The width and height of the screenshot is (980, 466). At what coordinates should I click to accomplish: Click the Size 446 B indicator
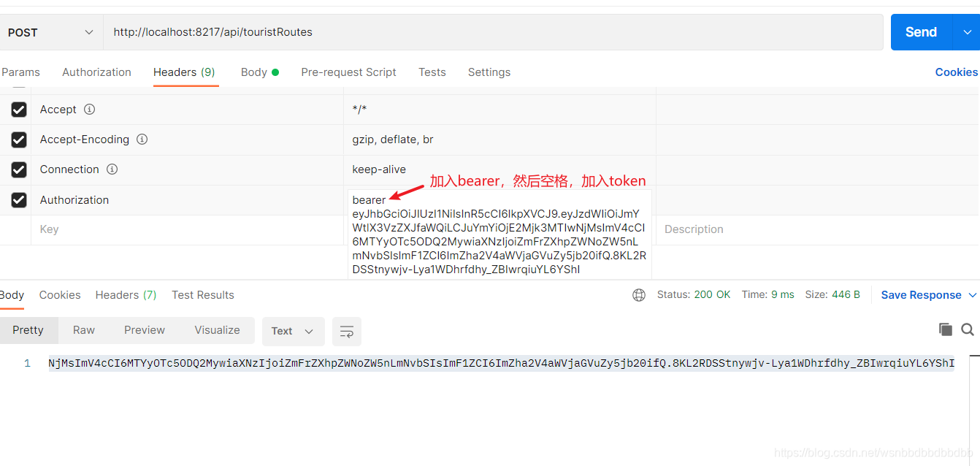(x=832, y=295)
